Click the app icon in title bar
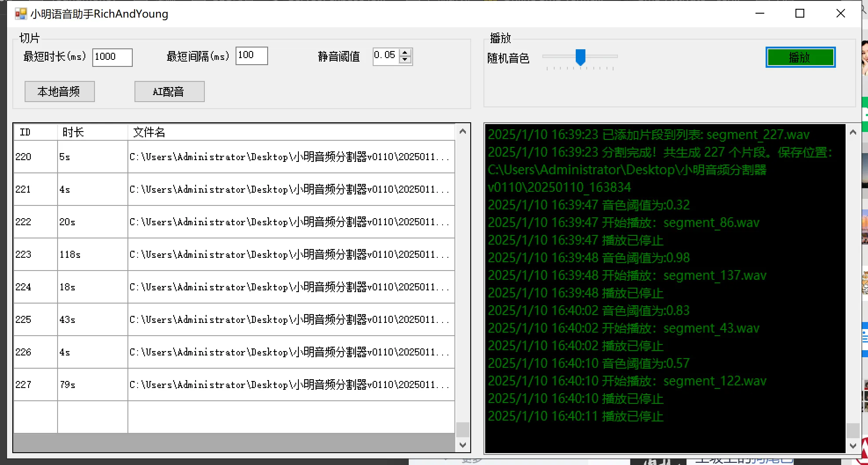Viewport: 868px width, 465px height. point(21,14)
